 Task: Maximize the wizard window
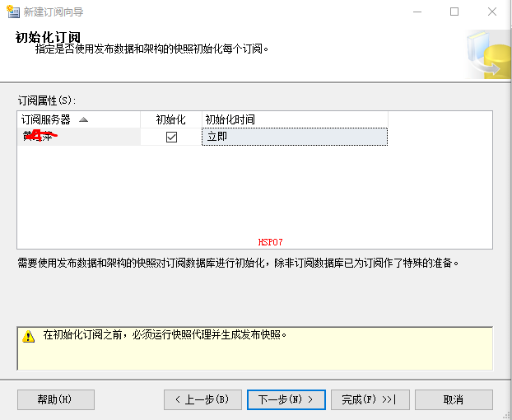(x=454, y=12)
